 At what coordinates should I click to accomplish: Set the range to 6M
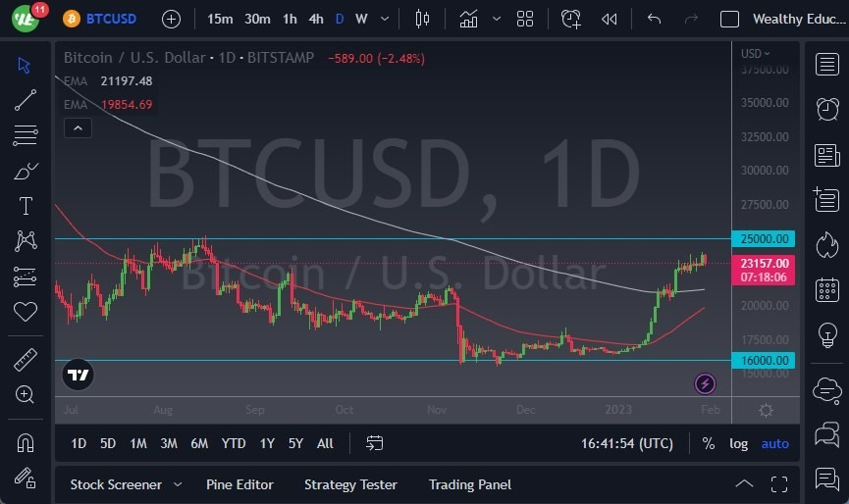199,443
